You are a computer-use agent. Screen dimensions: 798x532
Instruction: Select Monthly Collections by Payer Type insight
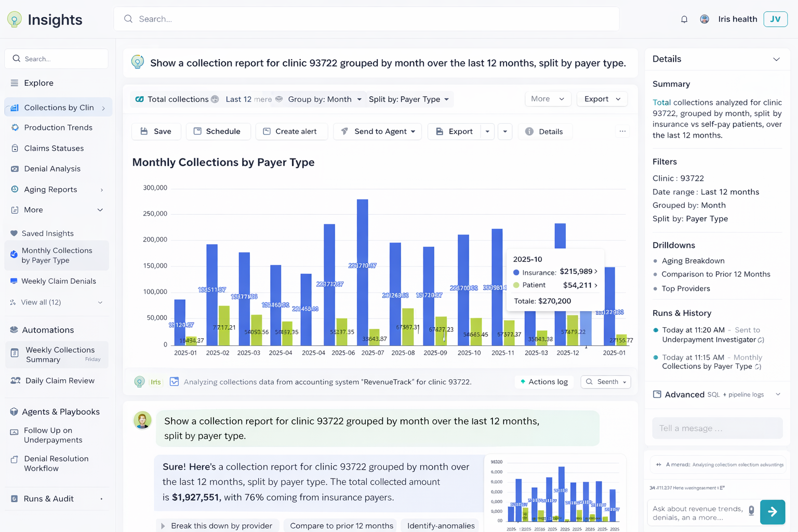pyautogui.click(x=56, y=255)
